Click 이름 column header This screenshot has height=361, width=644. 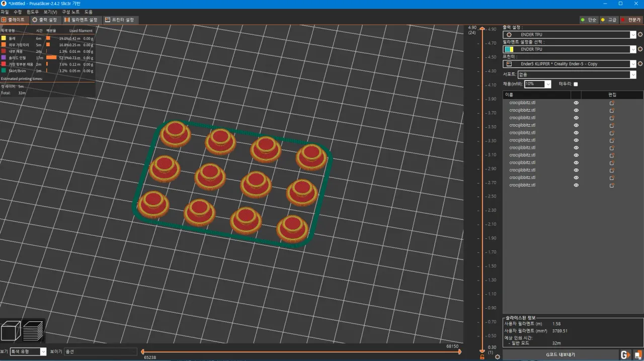tap(537, 95)
